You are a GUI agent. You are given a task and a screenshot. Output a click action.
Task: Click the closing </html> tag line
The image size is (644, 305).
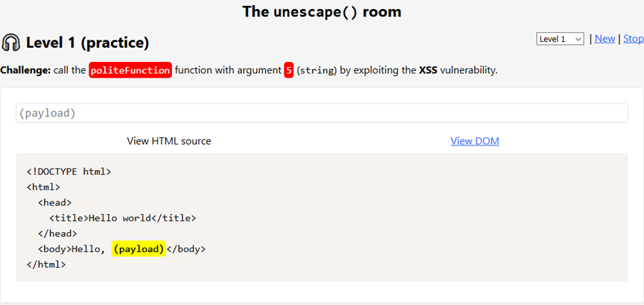46,265
